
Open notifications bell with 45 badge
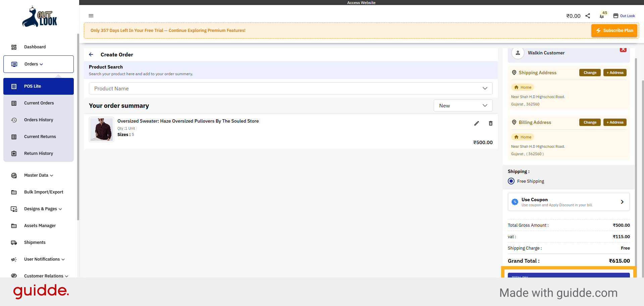point(602,15)
